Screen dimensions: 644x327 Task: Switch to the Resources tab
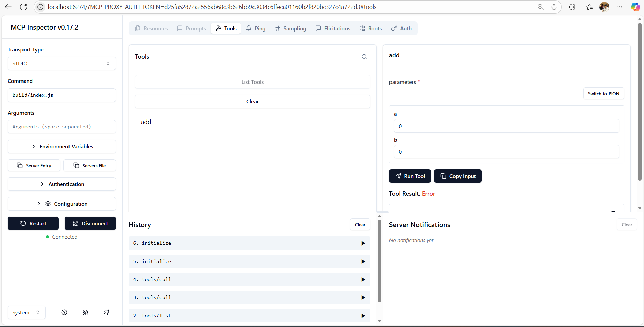click(x=151, y=28)
